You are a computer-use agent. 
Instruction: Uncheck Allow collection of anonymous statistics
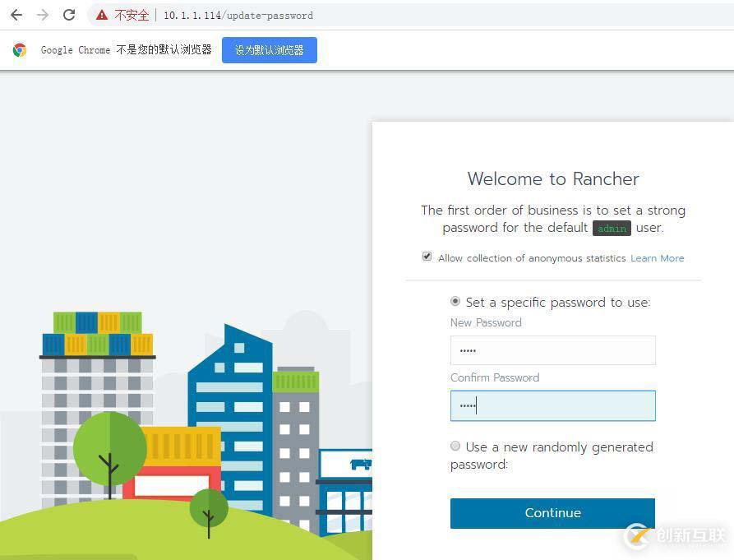coord(427,256)
